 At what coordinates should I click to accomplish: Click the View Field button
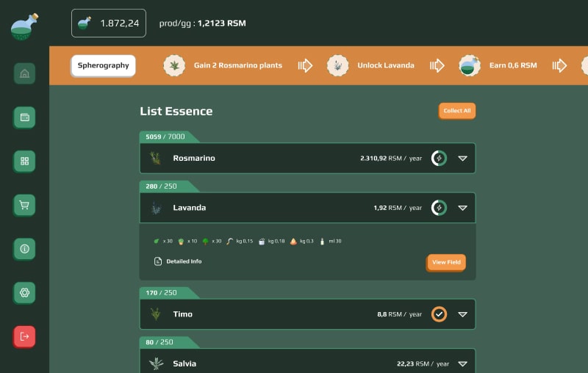click(x=446, y=262)
